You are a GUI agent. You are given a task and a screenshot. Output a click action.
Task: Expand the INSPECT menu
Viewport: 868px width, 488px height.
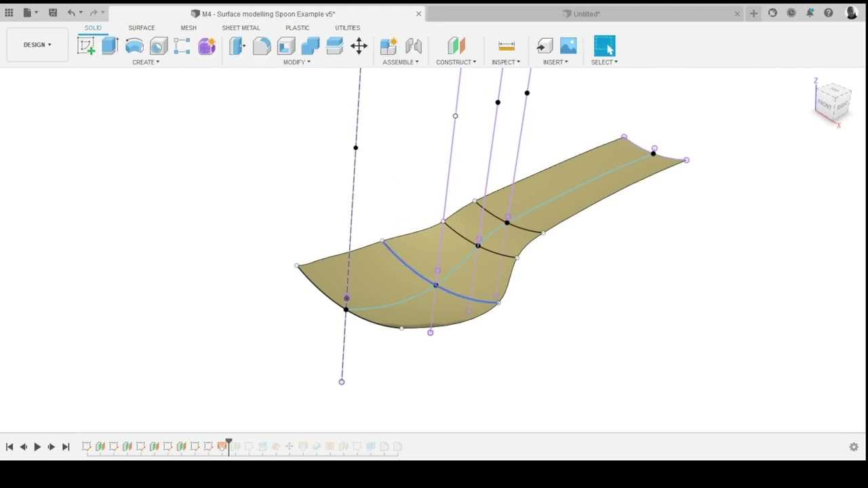[506, 62]
